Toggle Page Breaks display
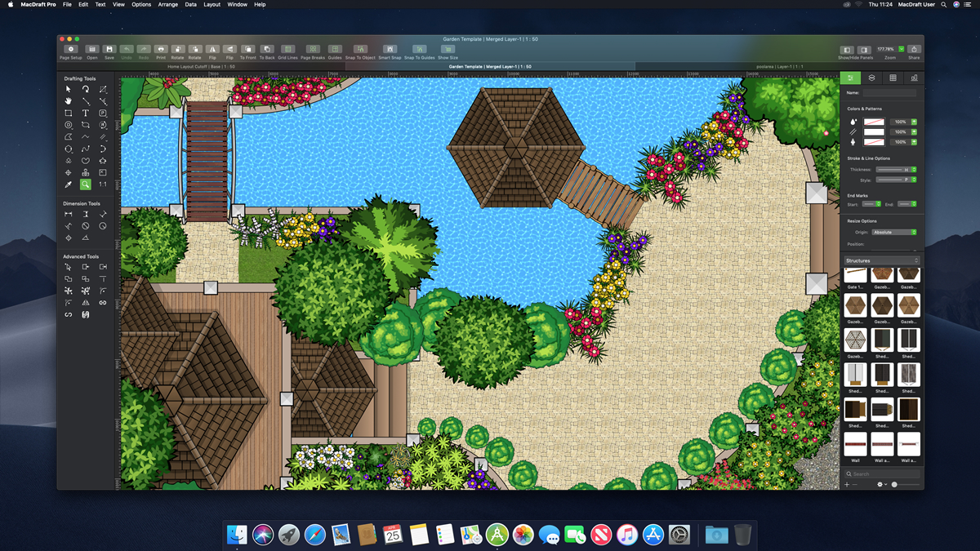Screen dimensions: 980x551 [x=313, y=52]
